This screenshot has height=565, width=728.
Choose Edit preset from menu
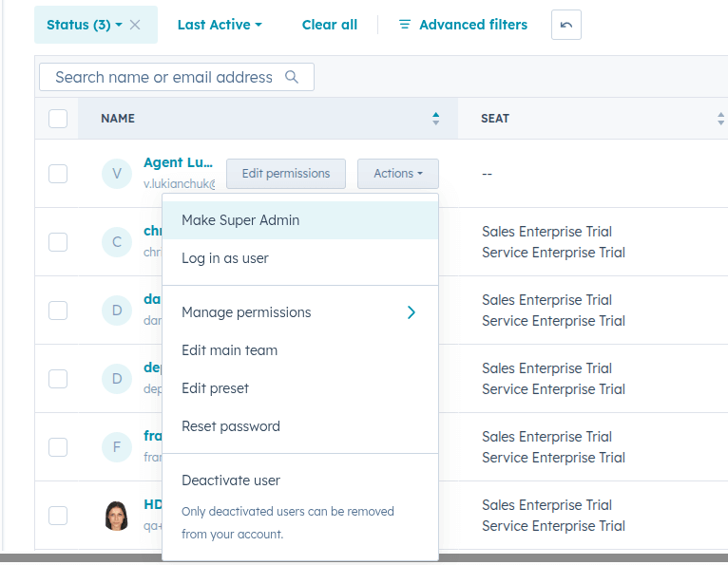tap(300, 388)
